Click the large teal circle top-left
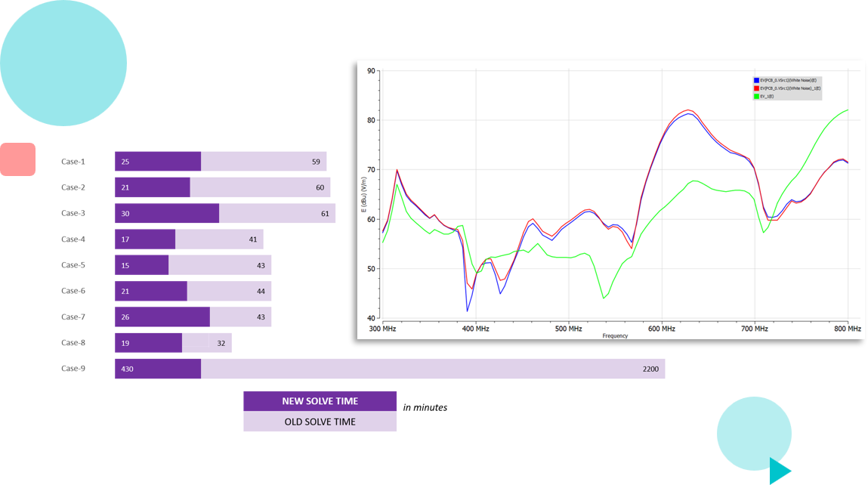Screen dimensions: 868x485 tap(63, 62)
